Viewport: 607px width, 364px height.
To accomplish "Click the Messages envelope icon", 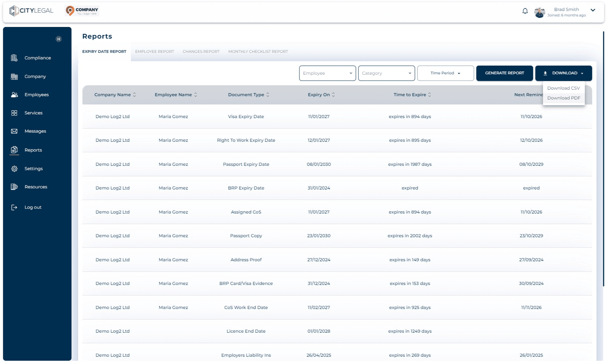I will pos(14,131).
